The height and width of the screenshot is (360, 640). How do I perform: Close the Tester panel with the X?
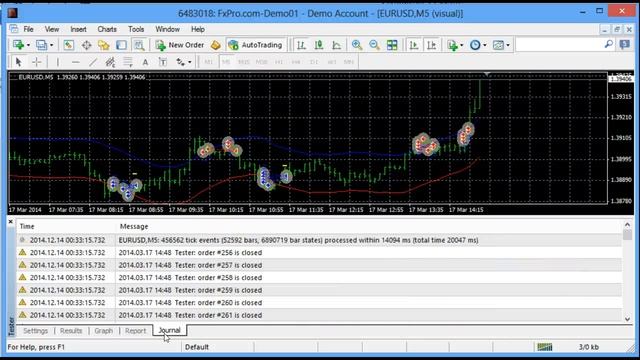11,222
